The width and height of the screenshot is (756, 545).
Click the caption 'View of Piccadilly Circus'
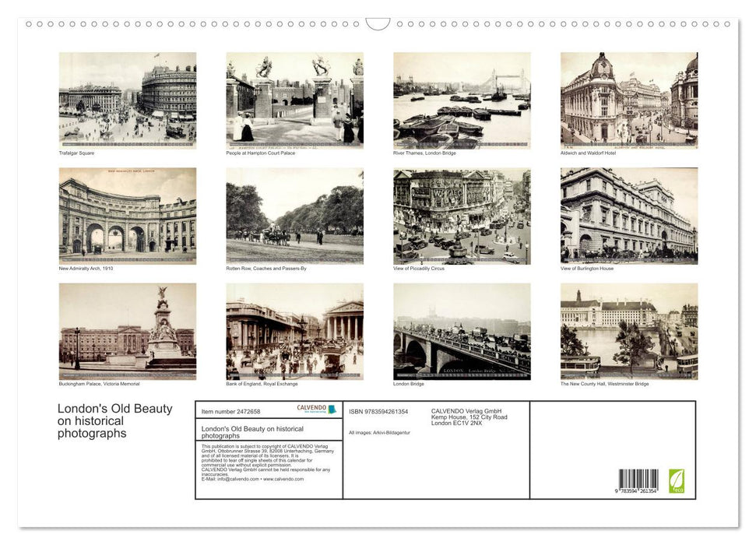click(419, 268)
